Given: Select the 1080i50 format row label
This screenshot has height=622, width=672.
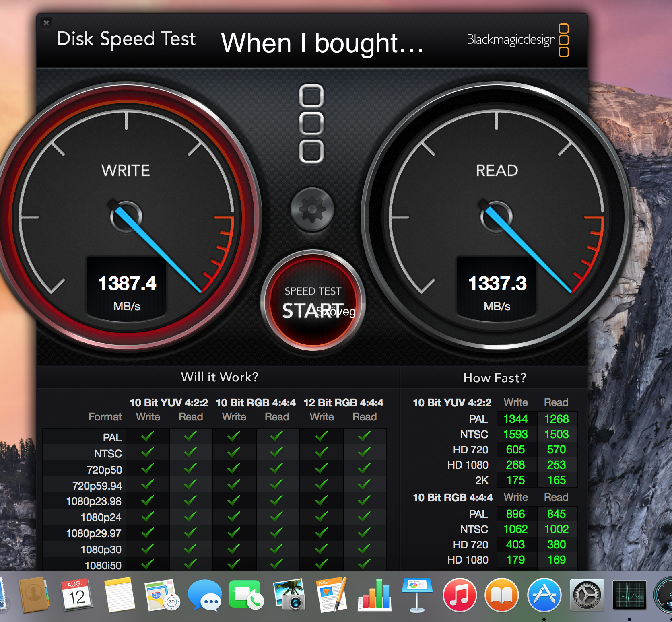Looking at the screenshot, I should [103, 565].
